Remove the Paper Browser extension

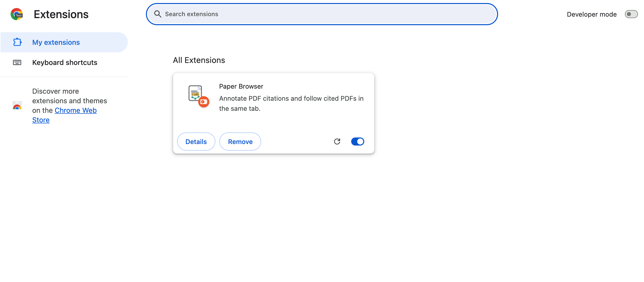coord(240,142)
